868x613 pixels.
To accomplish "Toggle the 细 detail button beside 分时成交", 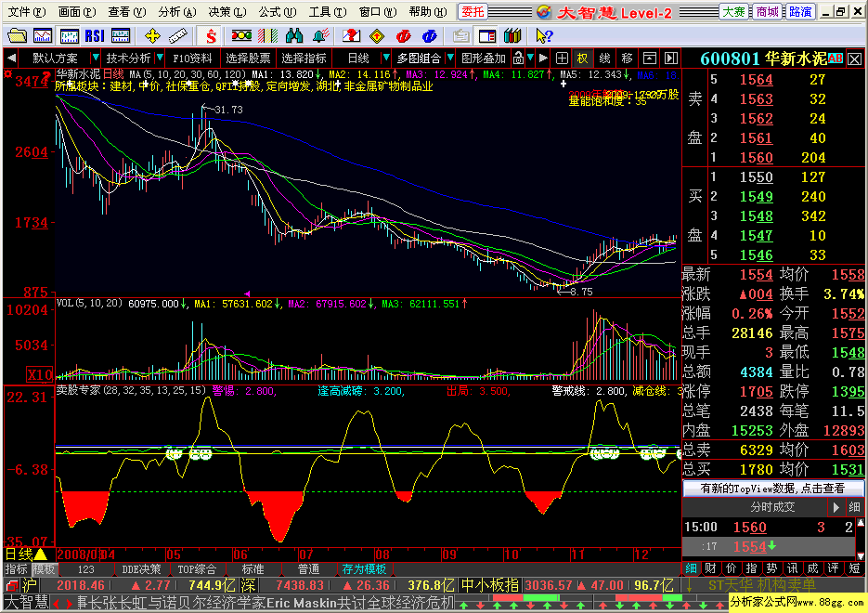I will coord(855,507).
